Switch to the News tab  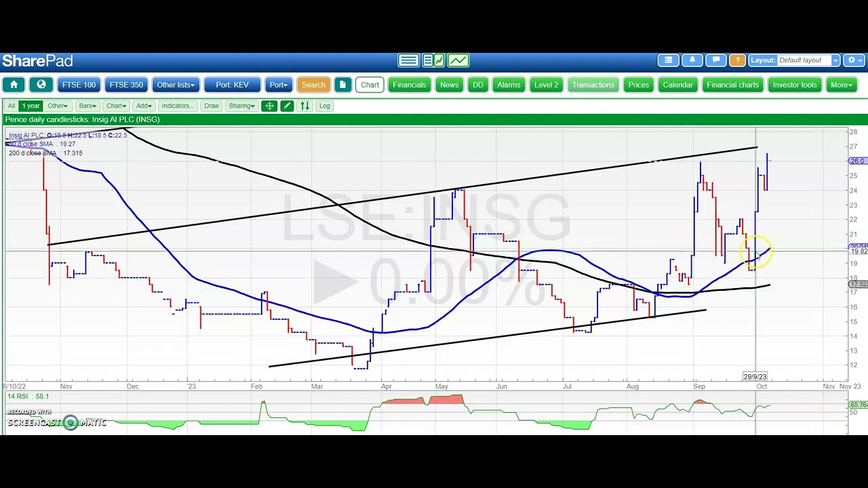point(449,85)
